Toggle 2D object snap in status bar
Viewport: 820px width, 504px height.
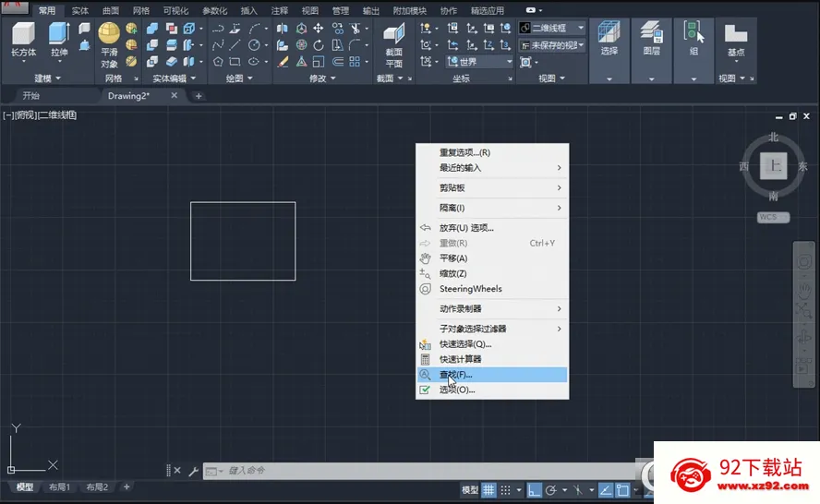pyautogui.click(x=622, y=490)
